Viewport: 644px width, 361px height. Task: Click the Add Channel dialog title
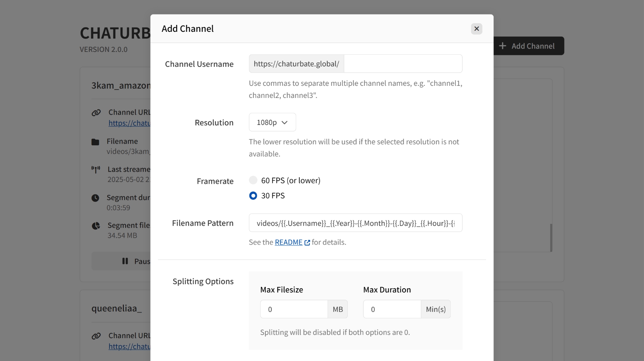(x=188, y=29)
